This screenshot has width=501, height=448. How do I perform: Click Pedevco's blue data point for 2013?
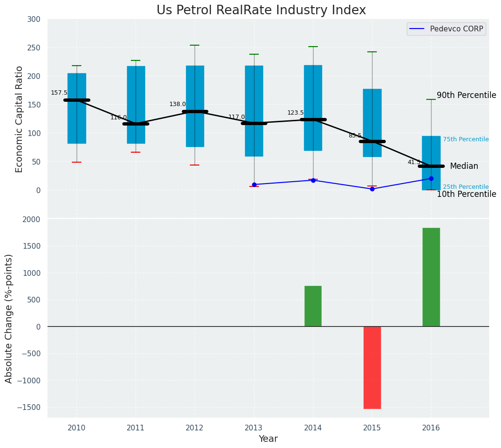[254, 185]
